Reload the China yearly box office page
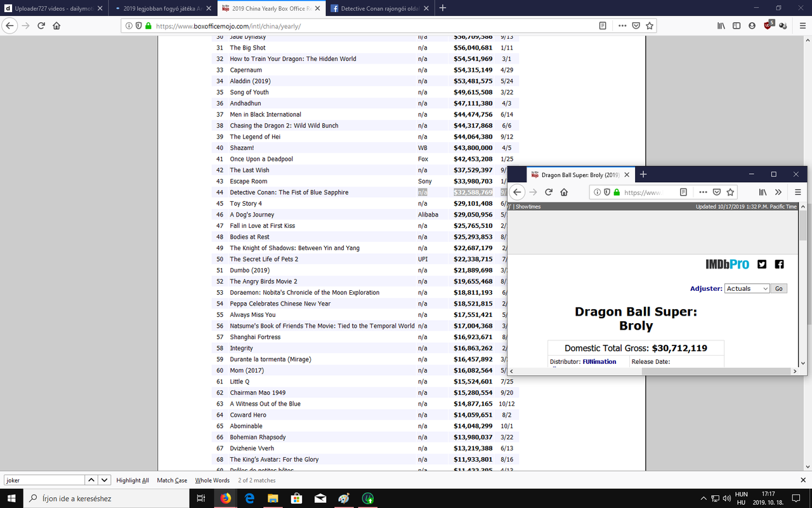The height and width of the screenshot is (508, 812). (x=41, y=26)
